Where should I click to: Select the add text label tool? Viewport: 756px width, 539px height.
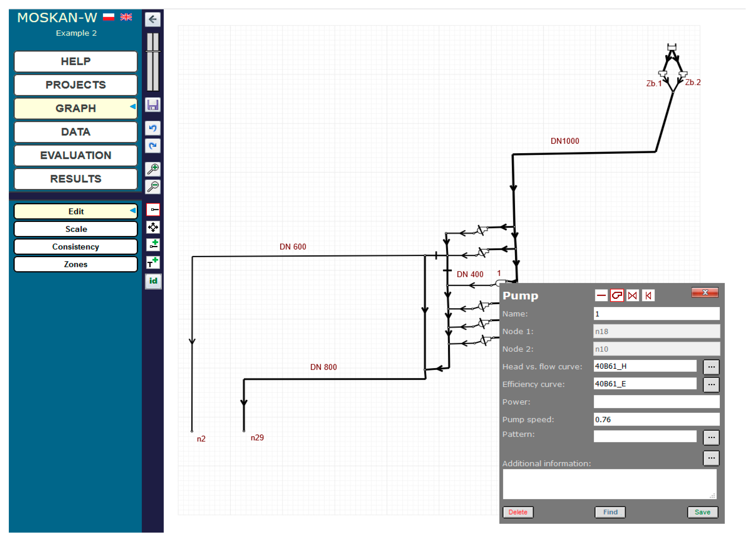tap(153, 263)
